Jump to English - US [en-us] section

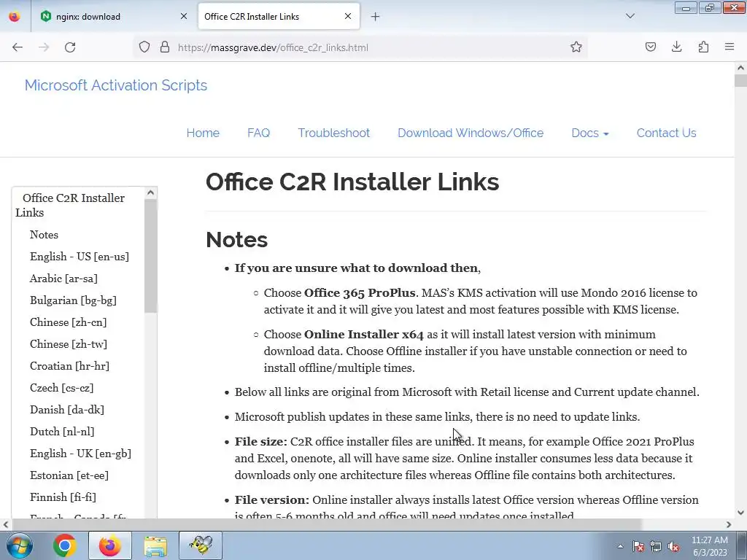[x=79, y=257]
